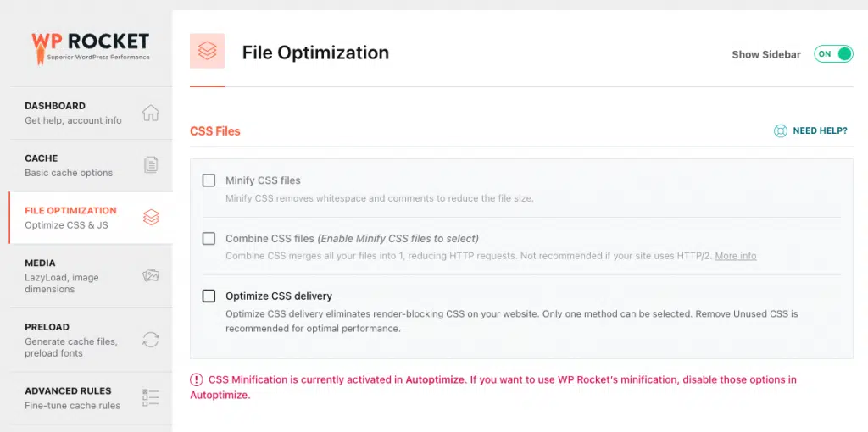Click the 'Get help, account info' subtitle
The image size is (868, 432).
point(73,120)
